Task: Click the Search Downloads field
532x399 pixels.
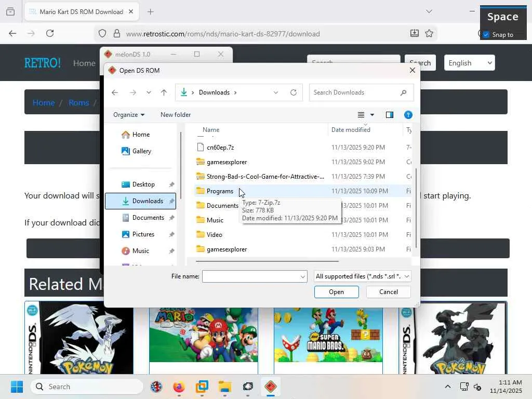Action: (x=361, y=92)
